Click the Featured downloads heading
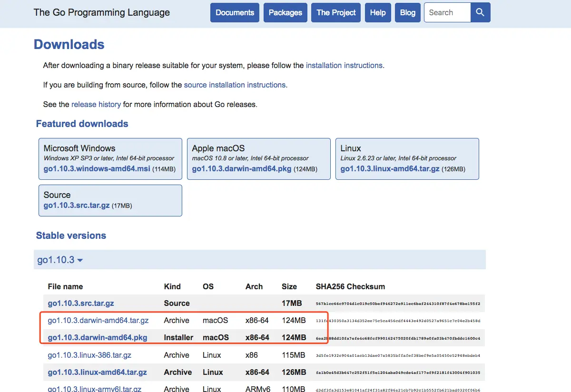 [x=82, y=124]
